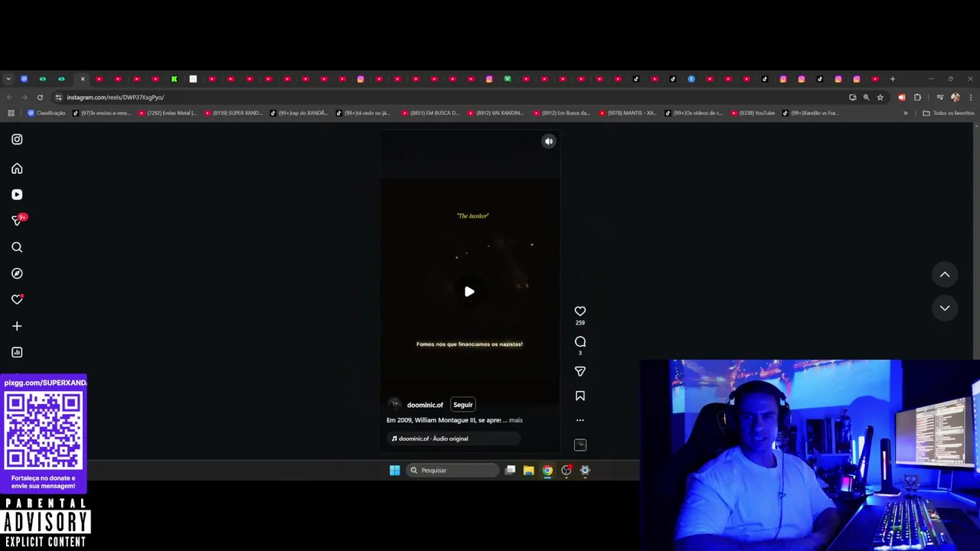The image size is (980, 551).
Task: Open the red extension icon in the toolbar
Action: click(x=901, y=97)
